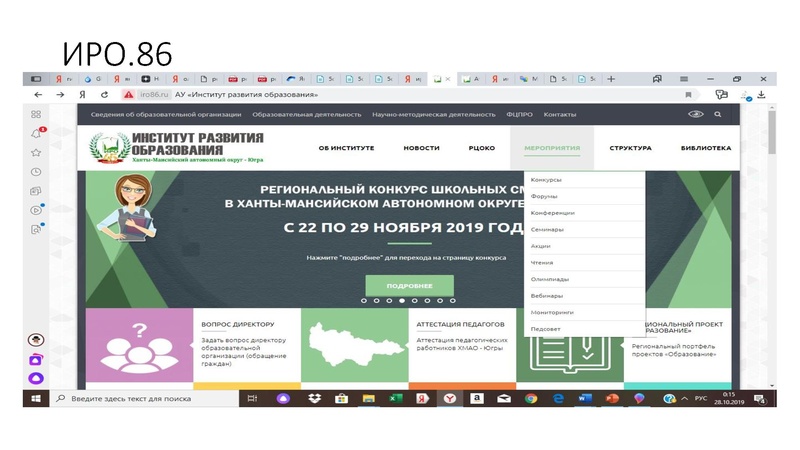Open Amazon app from the taskbar

pyautogui.click(x=477, y=398)
